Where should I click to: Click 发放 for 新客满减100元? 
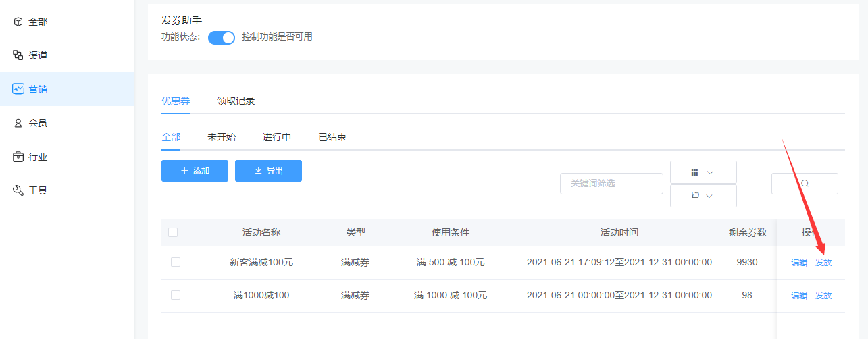click(823, 263)
